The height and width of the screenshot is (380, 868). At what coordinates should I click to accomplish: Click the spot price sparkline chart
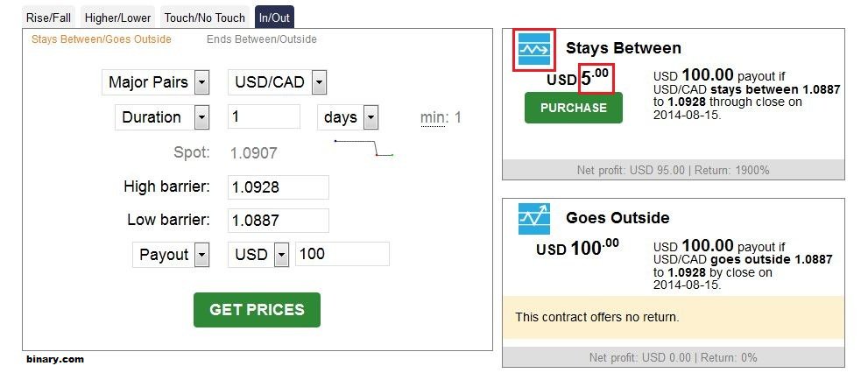[363, 148]
